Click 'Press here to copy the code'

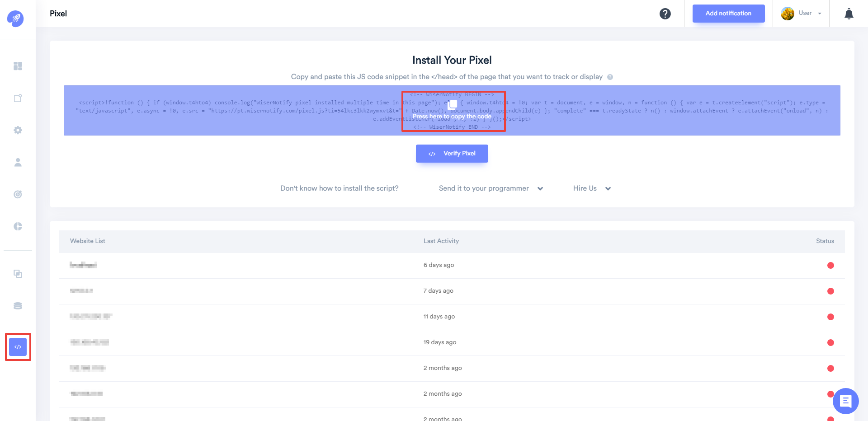point(452,117)
